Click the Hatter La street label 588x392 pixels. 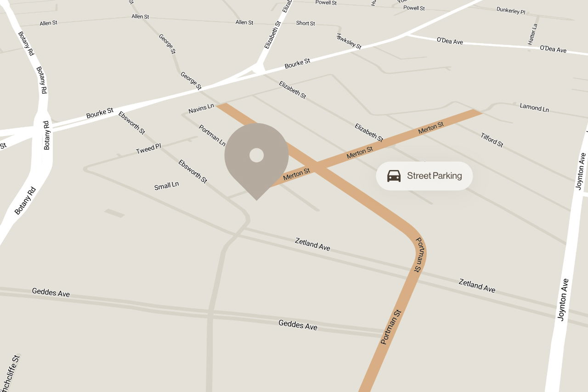(x=532, y=34)
